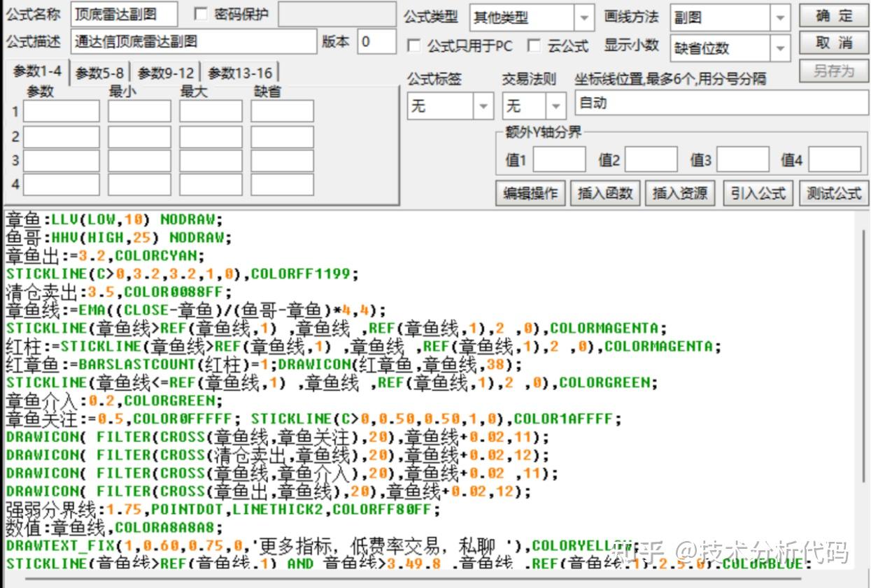Click the 插入函数 button
This screenshot has width=871, height=588.
605,193
